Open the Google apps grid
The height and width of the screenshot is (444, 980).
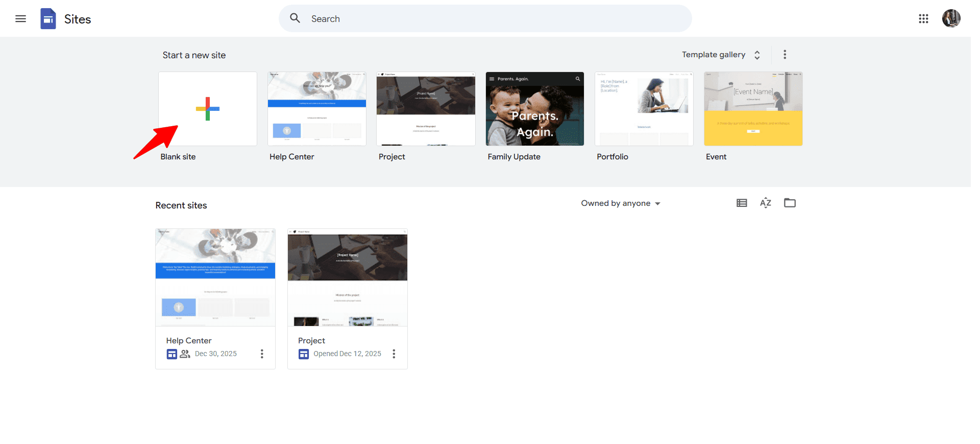click(923, 19)
